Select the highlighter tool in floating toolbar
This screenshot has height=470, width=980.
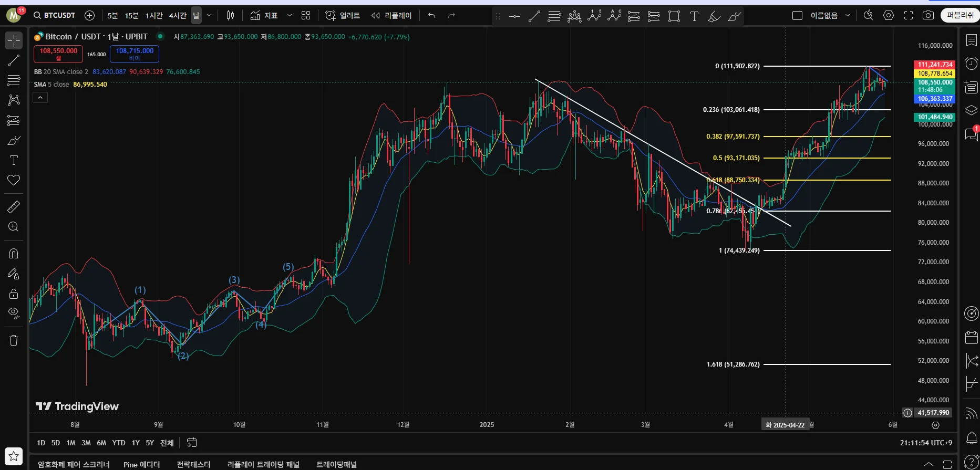(714, 17)
